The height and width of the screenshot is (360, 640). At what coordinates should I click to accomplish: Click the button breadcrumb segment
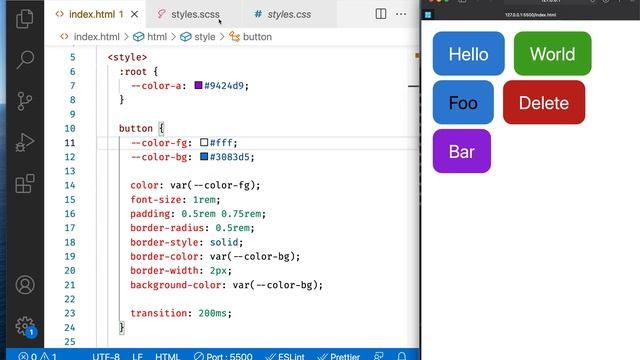pos(257,37)
